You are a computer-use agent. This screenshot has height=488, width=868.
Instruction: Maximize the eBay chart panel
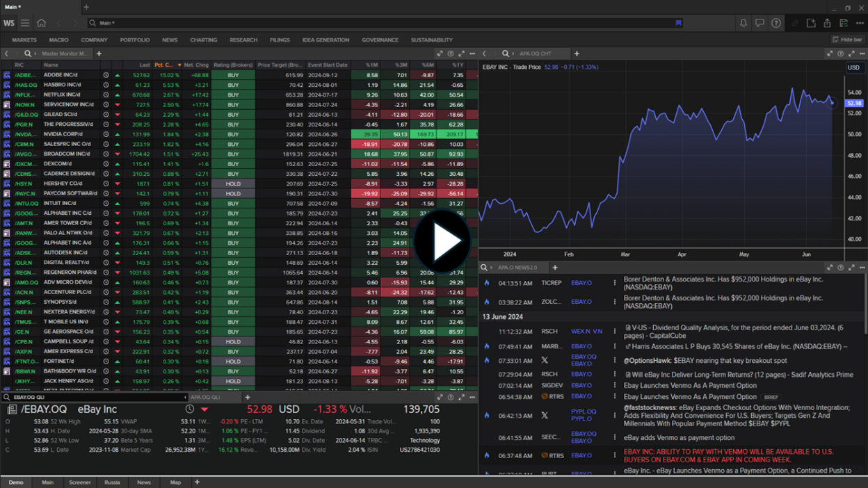(851, 54)
